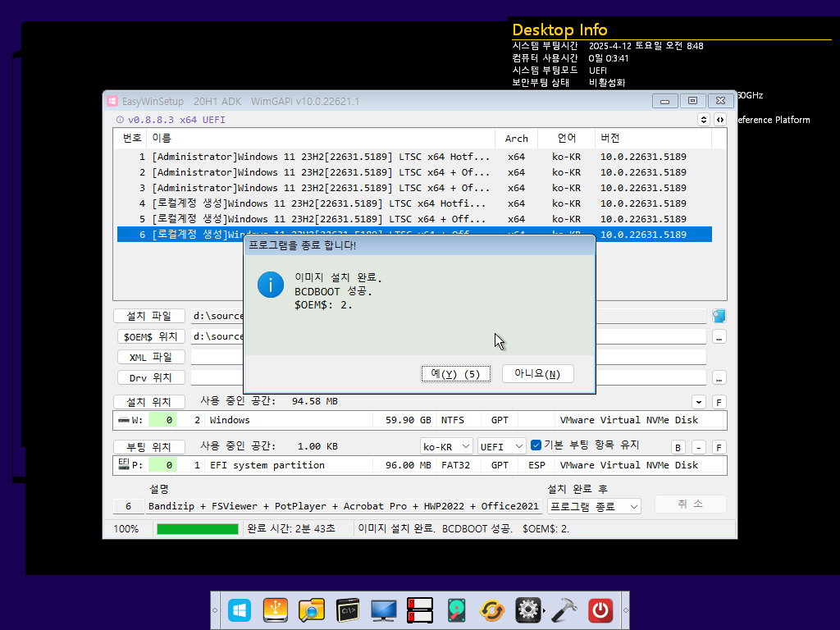Open the folder search icon in dock
The height and width of the screenshot is (630, 840).
click(x=311, y=610)
